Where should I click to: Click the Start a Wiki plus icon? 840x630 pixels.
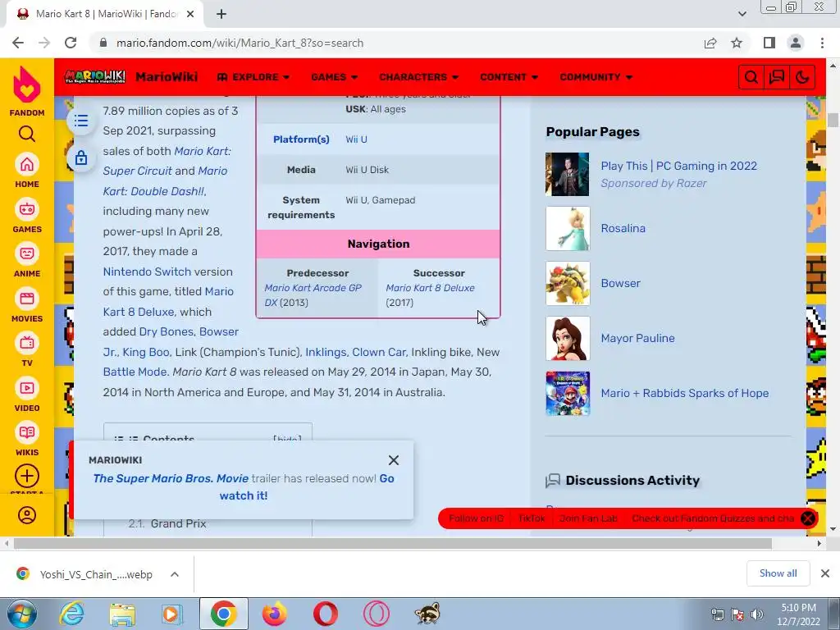(x=27, y=476)
